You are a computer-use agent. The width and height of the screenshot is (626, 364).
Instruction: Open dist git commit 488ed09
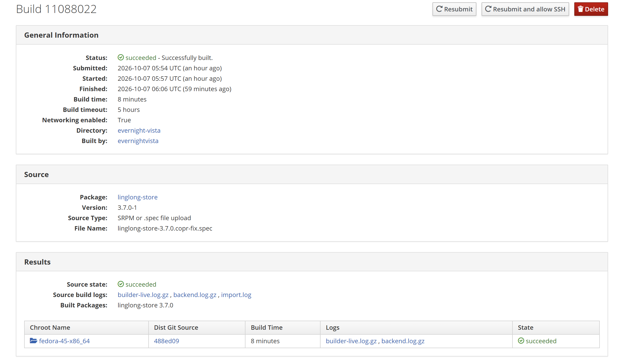pyautogui.click(x=167, y=341)
